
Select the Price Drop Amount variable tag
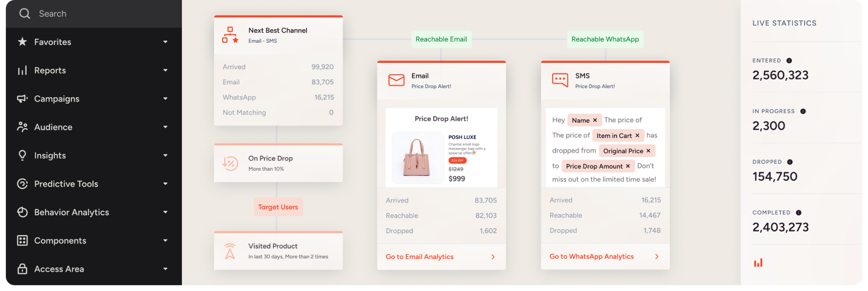(x=598, y=166)
